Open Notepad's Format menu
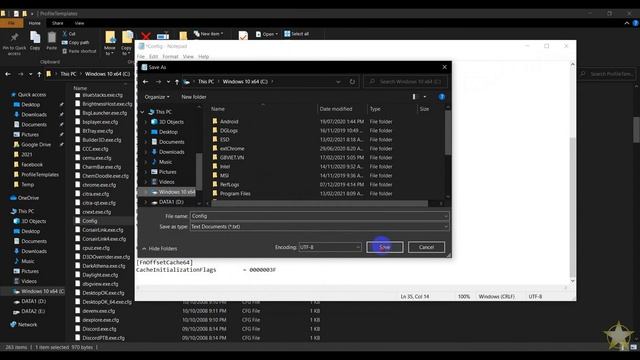 pyautogui.click(x=170, y=57)
